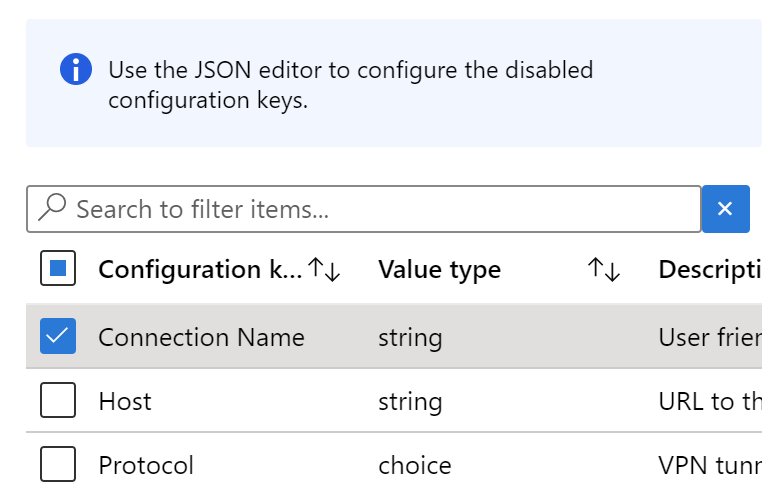Select the Connection Name row label
This screenshot has width=780, height=494.
201,337
